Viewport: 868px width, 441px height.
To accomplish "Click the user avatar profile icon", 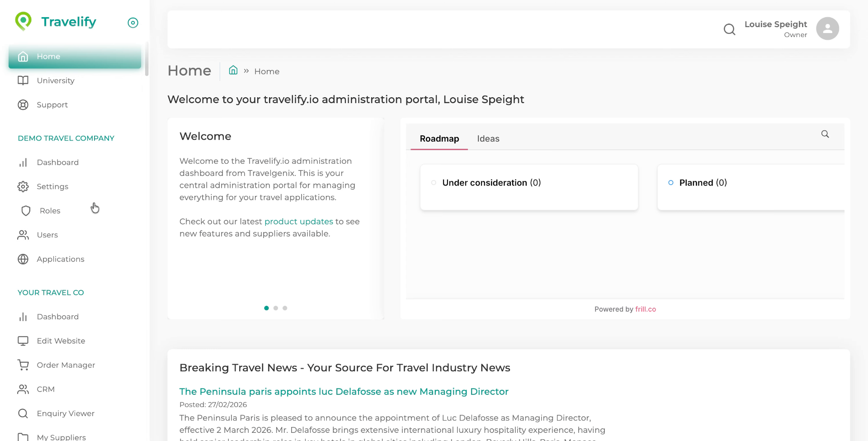I will coord(827,29).
